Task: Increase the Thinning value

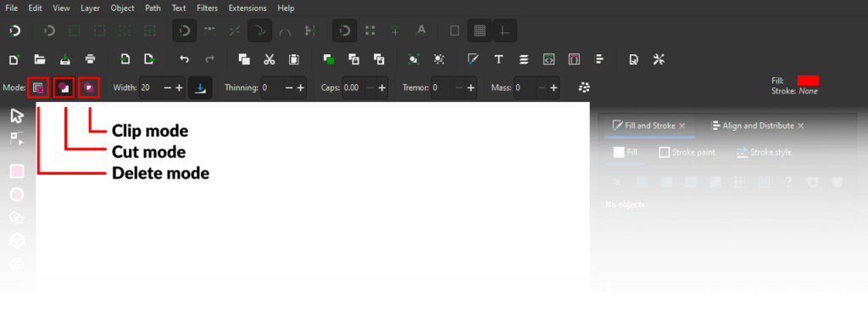Action: 301,87
